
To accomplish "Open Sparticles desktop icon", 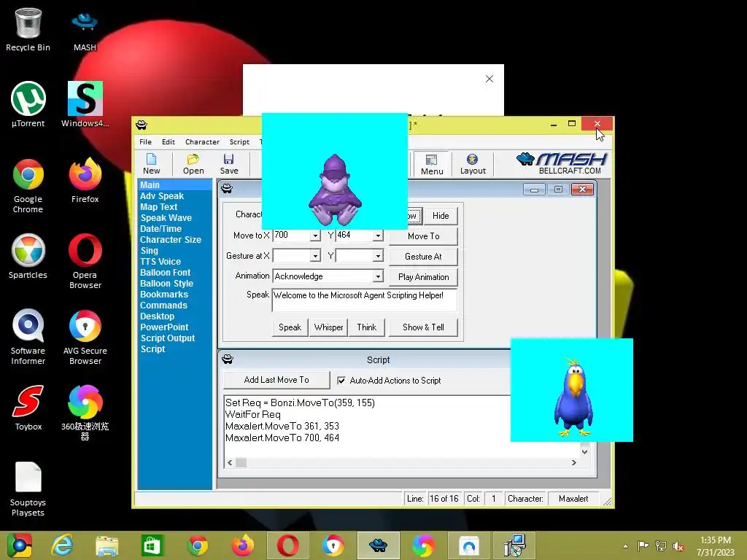I will (28, 256).
